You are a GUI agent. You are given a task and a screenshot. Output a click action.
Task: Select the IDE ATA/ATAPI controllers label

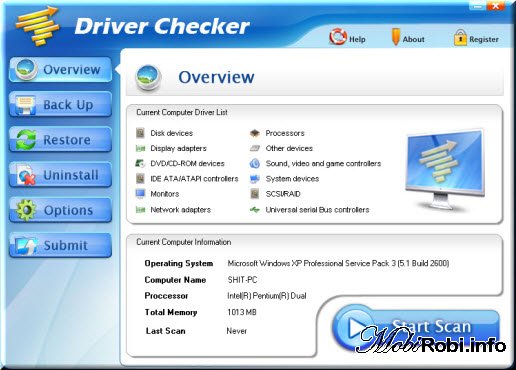point(194,179)
